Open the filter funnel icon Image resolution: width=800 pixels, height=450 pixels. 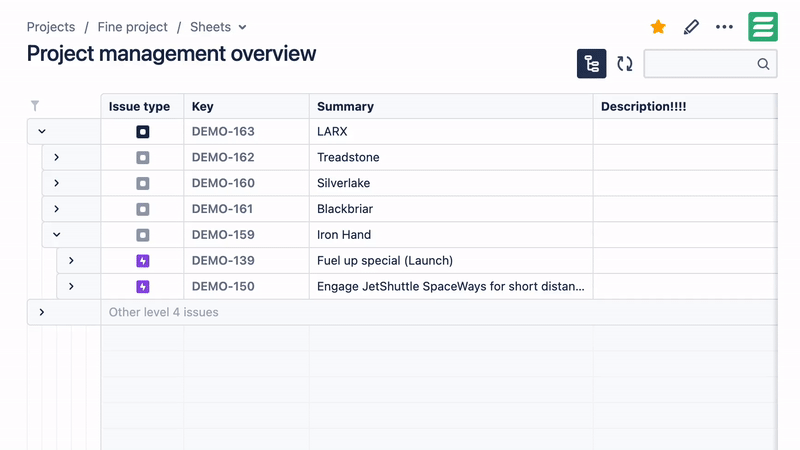pyautogui.click(x=35, y=106)
